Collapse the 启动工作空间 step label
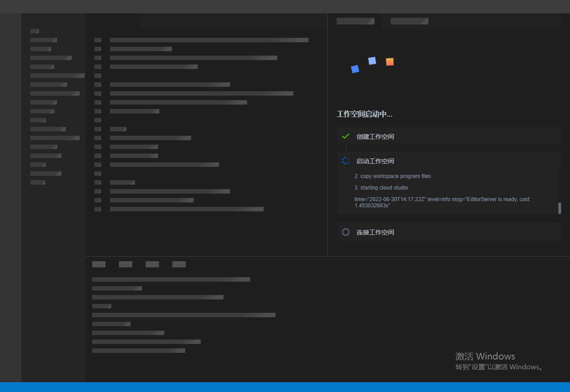Screen dimensions: 570x392 point(375,161)
